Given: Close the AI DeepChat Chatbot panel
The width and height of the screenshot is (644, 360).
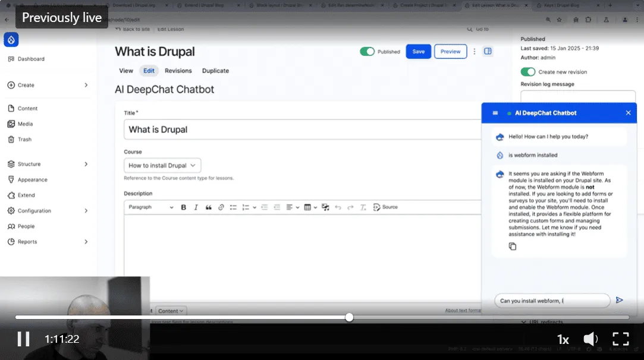Looking at the screenshot, I should coord(628,113).
